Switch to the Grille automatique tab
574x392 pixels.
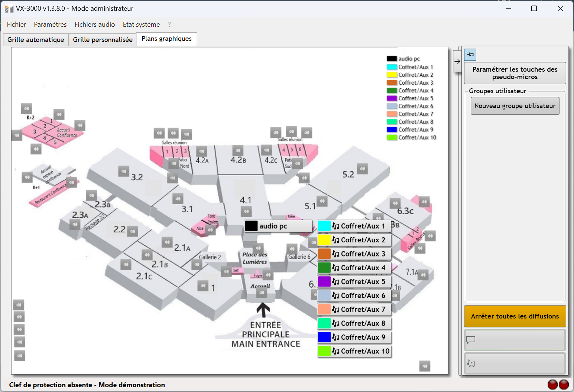(x=36, y=40)
